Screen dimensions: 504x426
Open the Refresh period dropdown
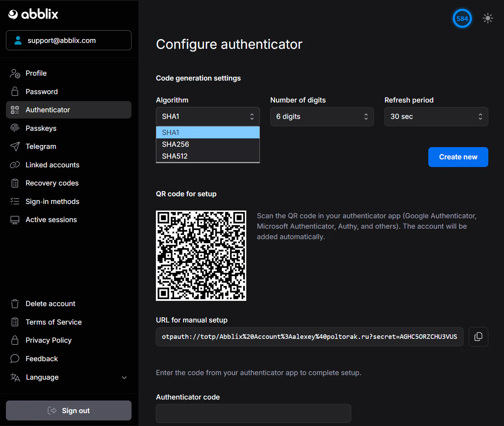pos(436,116)
